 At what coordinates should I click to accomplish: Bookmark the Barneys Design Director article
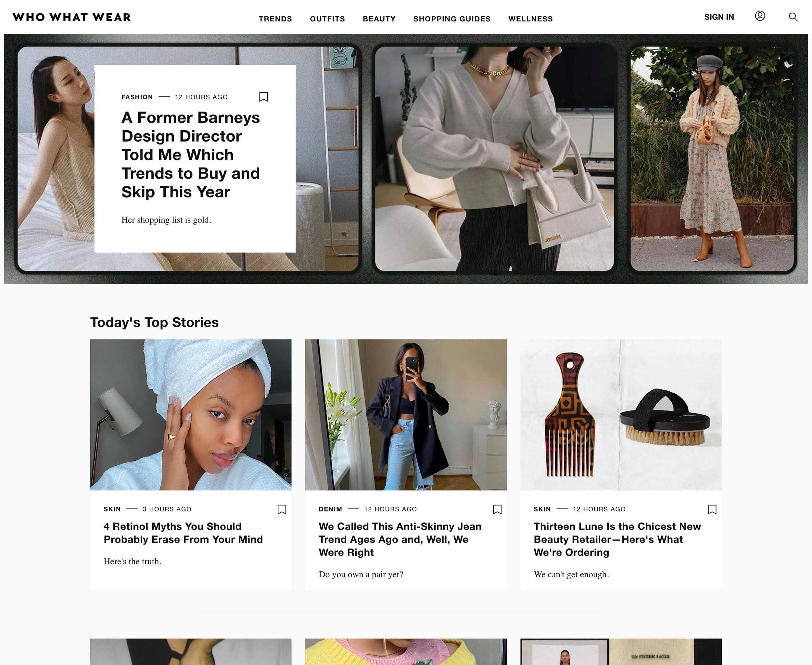tap(263, 97)
